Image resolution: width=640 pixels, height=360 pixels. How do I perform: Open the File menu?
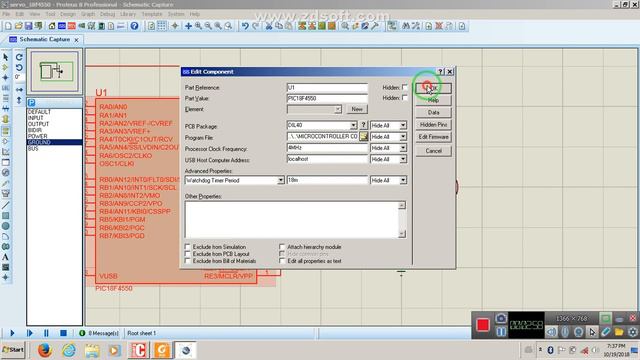click(x=6, y=14)
